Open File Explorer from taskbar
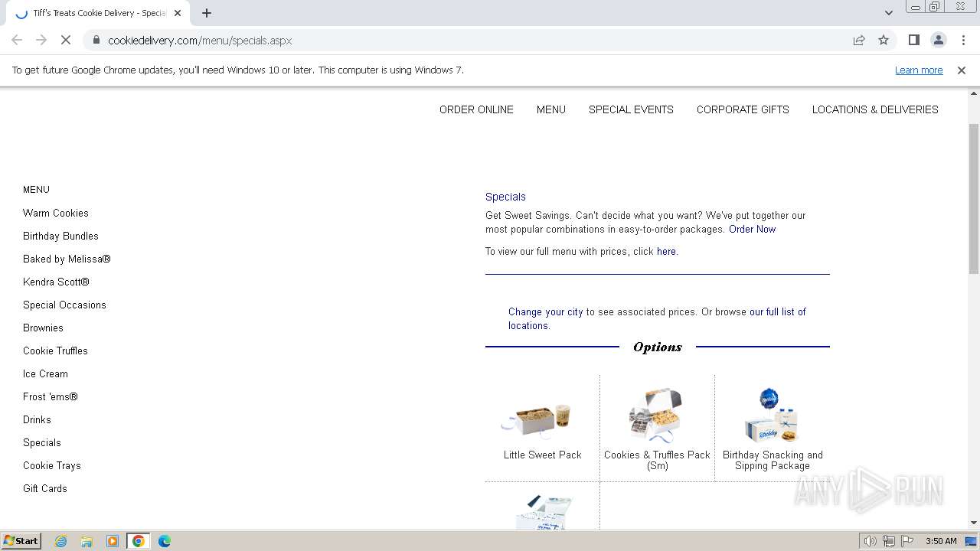Screen dimensions: 980x551 pyautogui.click(x=87, y=541)
